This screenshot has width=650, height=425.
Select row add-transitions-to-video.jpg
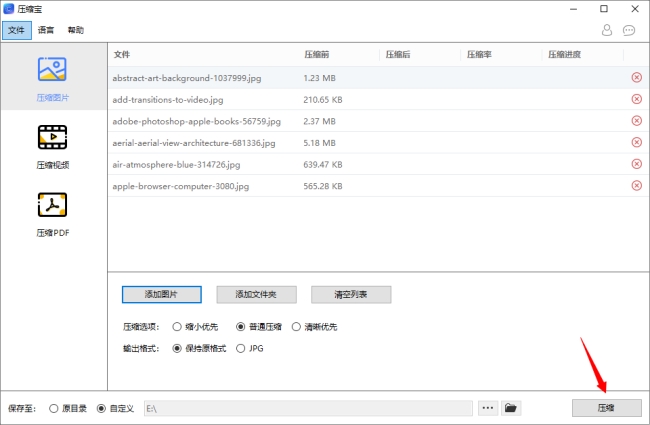coord(378,100)
